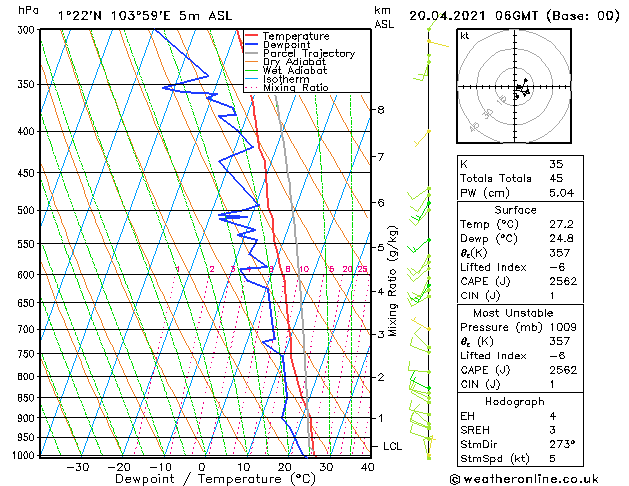Click the Totals Totals value 45
Image resolution: width=629 pixels, height=486 pixels.
(556, 178)
